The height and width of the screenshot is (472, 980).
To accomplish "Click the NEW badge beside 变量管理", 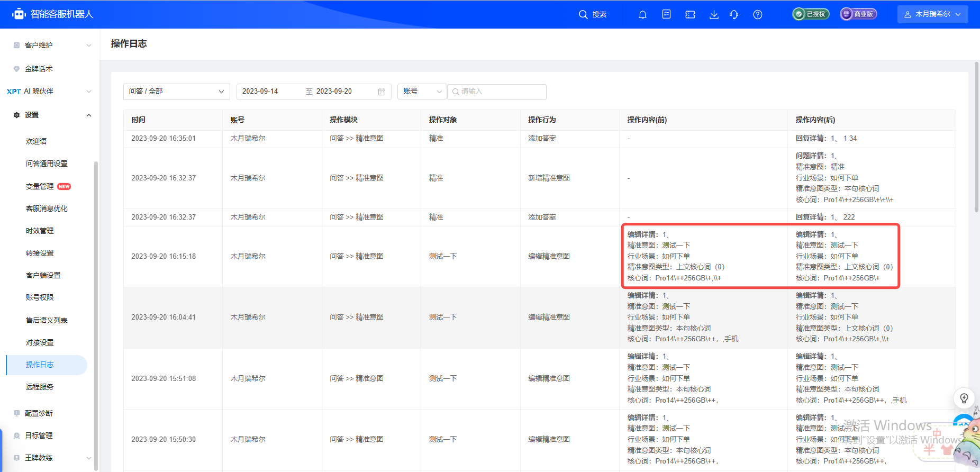I will 64,186.
